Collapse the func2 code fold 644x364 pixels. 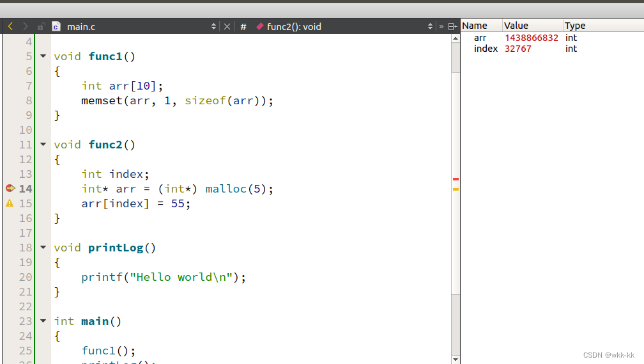(43, 145)
